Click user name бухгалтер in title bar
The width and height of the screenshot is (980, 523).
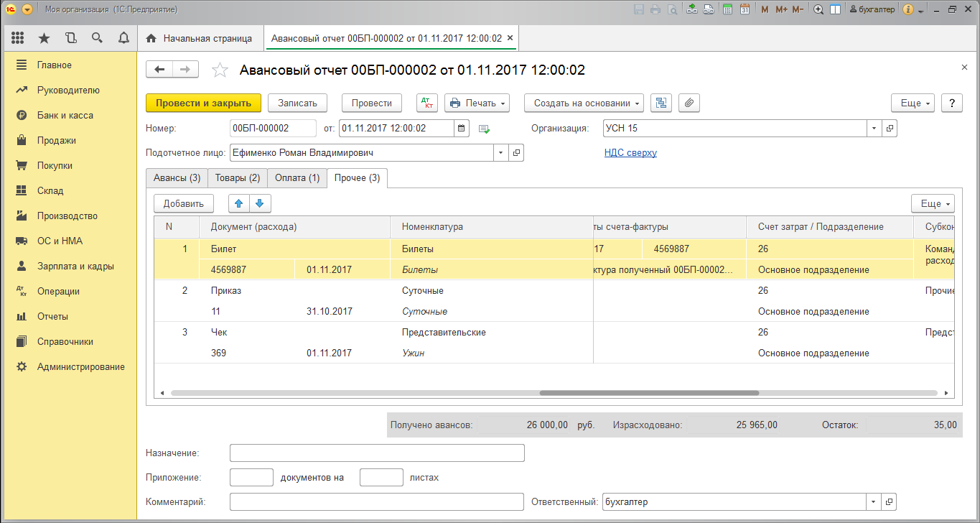point(872,9)
